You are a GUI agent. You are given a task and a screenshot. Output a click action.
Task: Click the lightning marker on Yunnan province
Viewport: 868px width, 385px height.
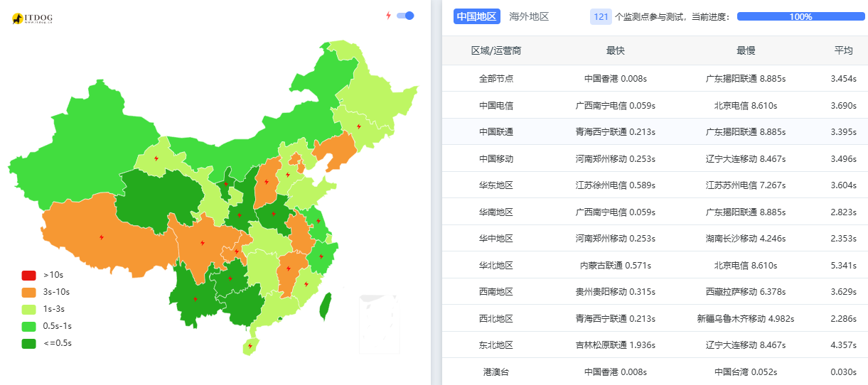(195, 298)
